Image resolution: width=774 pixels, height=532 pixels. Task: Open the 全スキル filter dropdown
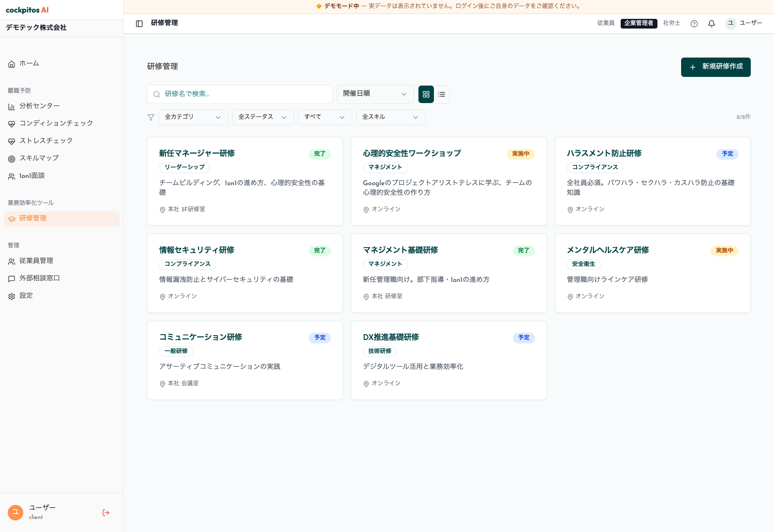click(390, 117)
